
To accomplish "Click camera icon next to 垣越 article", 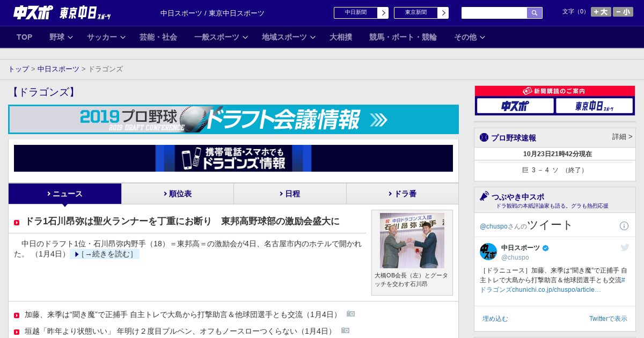I will (345, 330).
